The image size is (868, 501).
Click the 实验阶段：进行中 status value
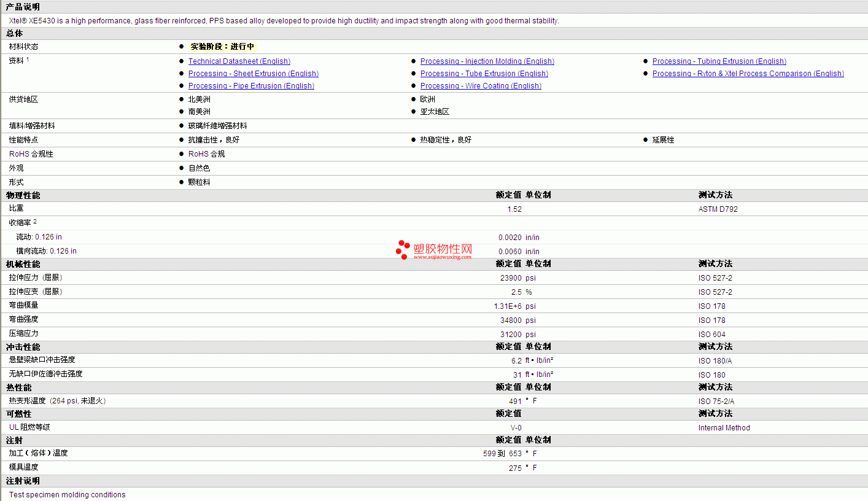(222, 47)
